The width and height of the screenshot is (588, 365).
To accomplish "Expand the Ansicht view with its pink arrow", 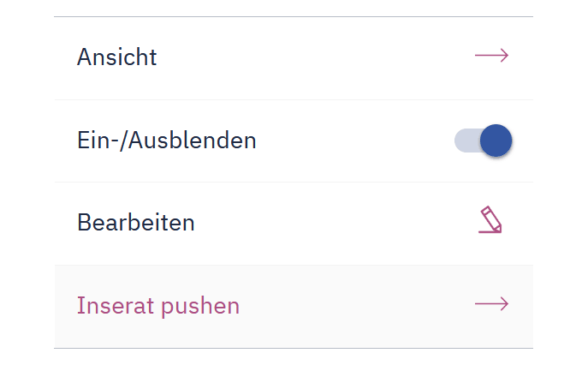I will (x=491, y=56).
